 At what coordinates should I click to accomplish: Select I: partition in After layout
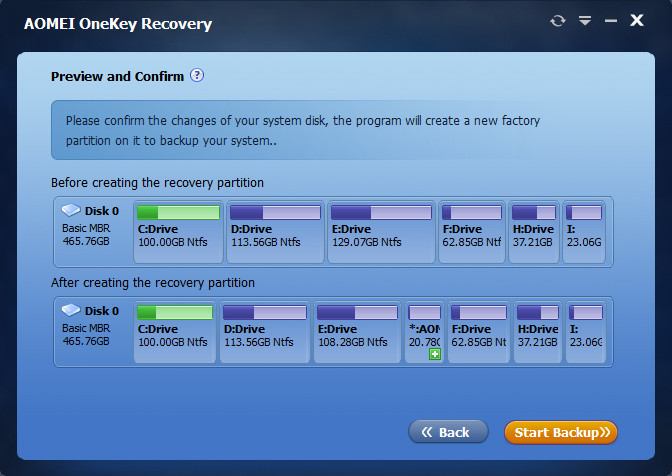click(585, 332)
